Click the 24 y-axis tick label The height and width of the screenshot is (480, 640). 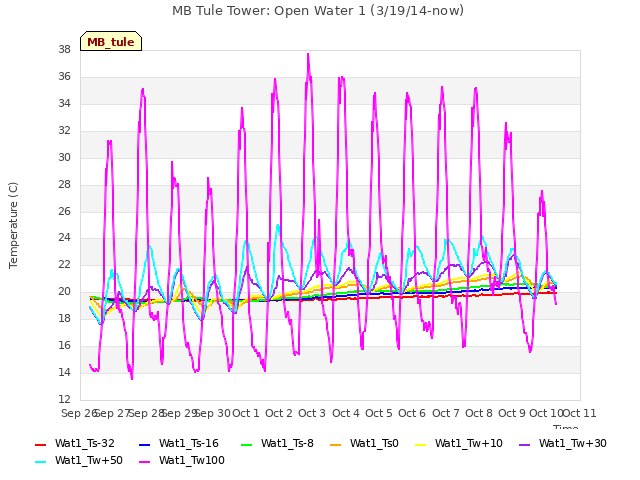point(64,238)
